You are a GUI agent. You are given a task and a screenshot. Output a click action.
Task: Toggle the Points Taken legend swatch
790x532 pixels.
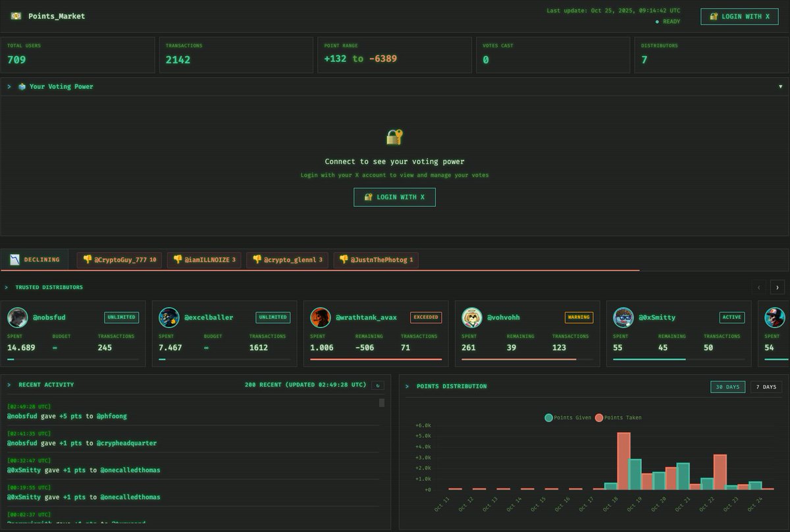coord(599,417)
